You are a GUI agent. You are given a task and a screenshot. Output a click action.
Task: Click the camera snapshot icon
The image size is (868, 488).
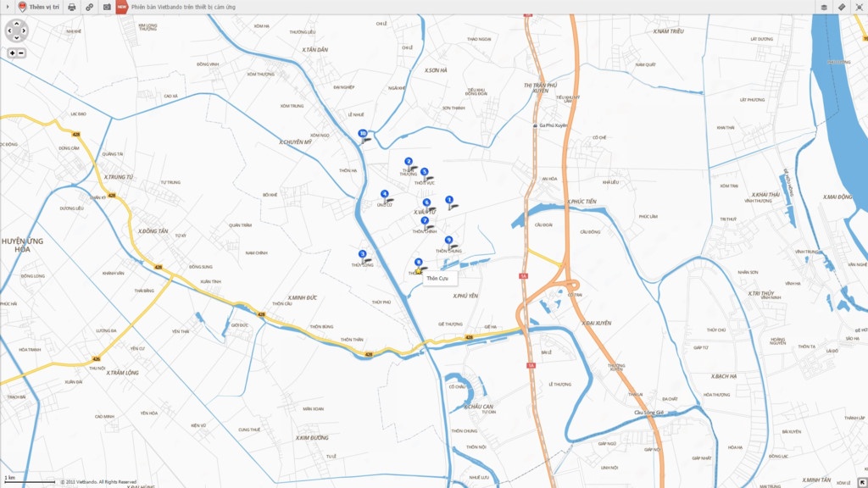pos(107,7)
